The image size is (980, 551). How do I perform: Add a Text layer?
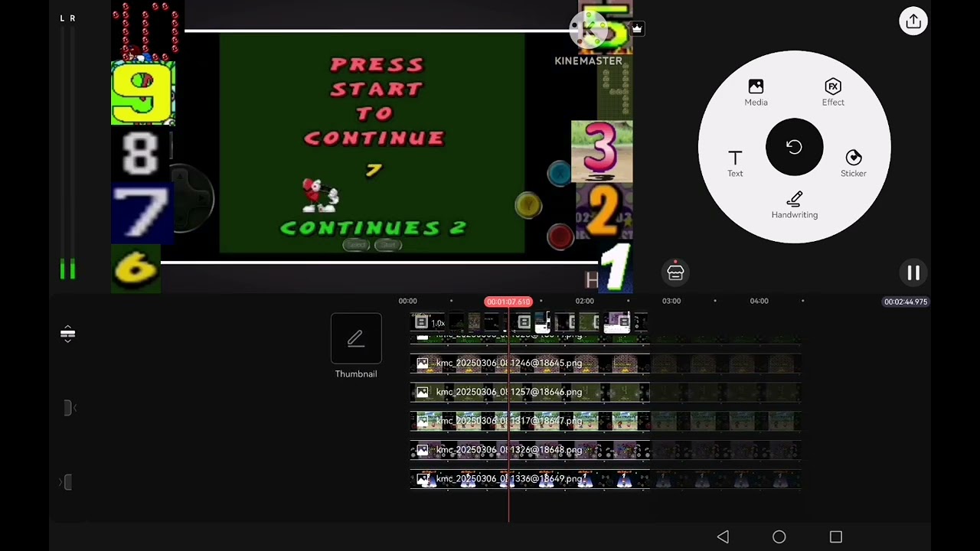(735, 163)
